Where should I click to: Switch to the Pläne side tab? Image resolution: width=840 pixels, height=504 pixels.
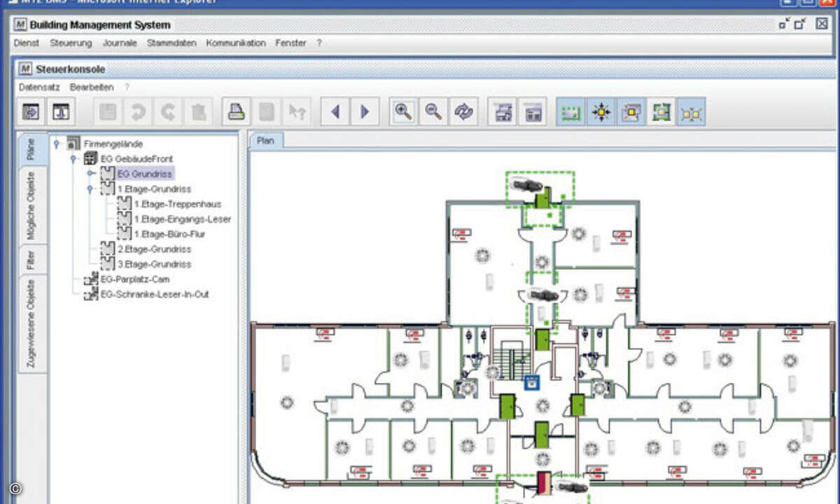32,149
